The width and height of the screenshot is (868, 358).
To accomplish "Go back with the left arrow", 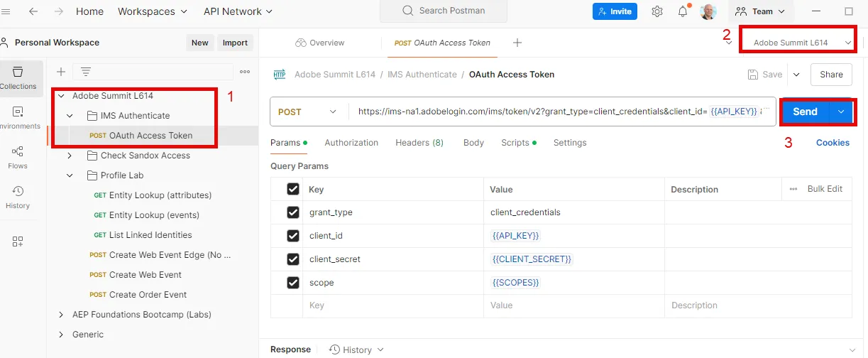I will (x=33, y=11).
